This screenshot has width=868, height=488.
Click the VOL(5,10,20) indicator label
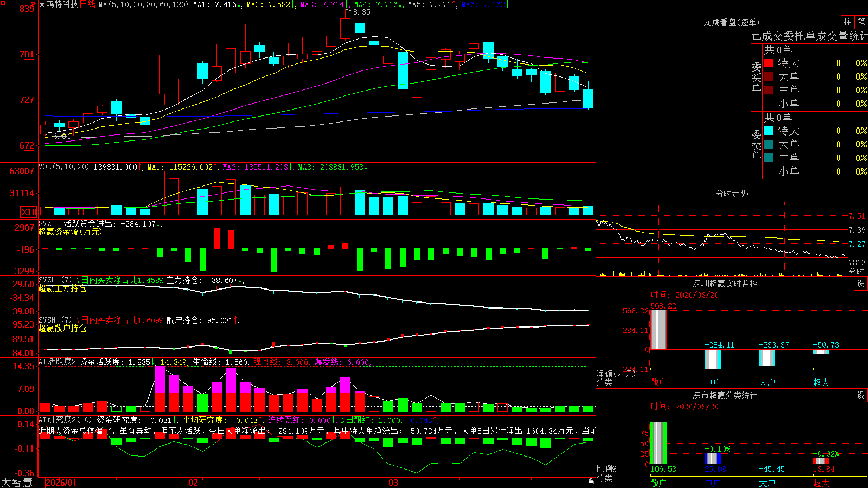[63, 167]
